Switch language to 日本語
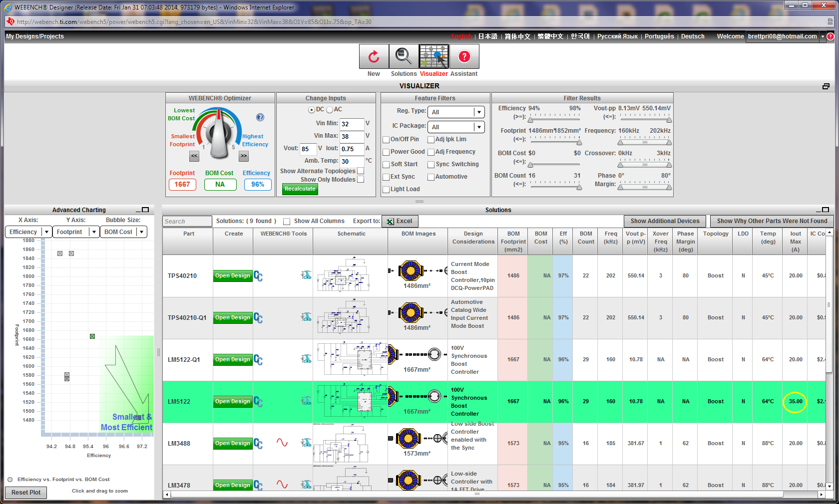 point(487,36)
